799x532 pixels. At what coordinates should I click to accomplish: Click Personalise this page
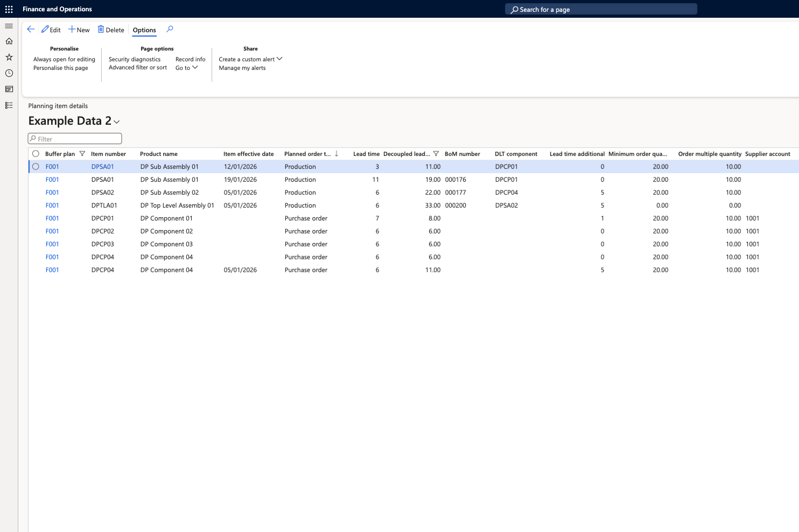pyautogui.click(x=60, y=68)
